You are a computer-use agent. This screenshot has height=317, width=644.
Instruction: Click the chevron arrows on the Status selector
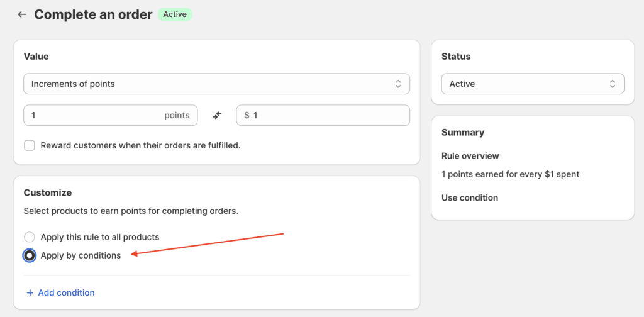612,84
